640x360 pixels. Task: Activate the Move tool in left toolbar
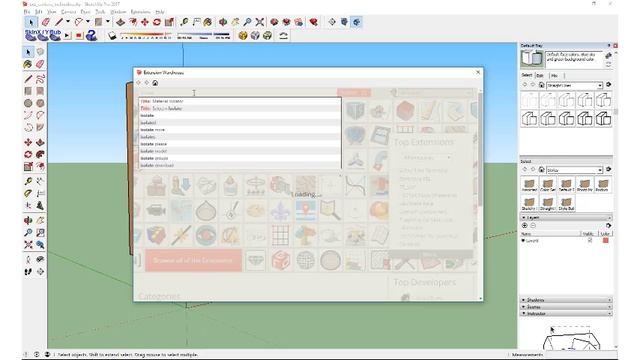(x=28, y=142)
